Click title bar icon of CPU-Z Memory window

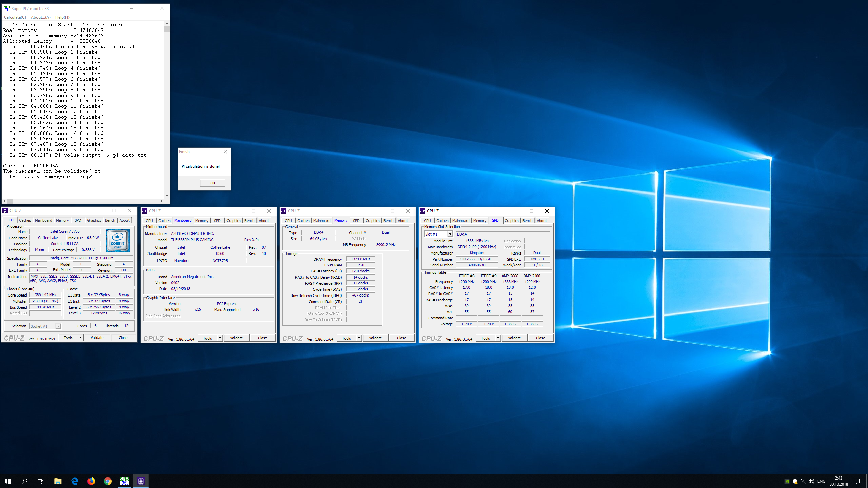pos(283,211)
